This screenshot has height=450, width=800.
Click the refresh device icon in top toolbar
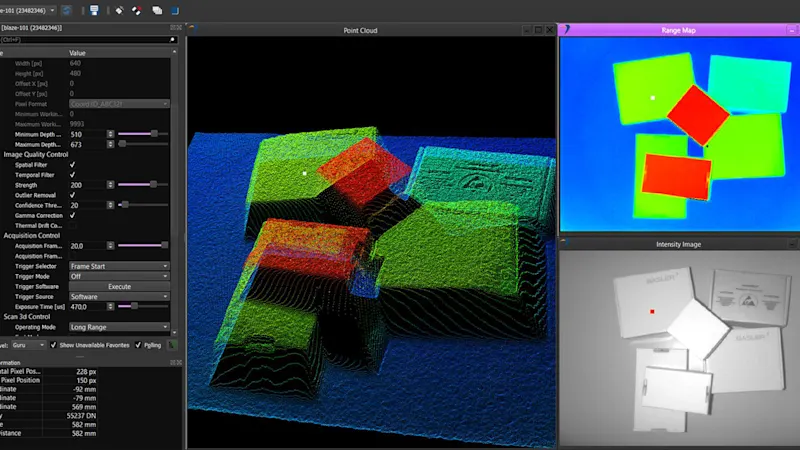click(66, 10)
